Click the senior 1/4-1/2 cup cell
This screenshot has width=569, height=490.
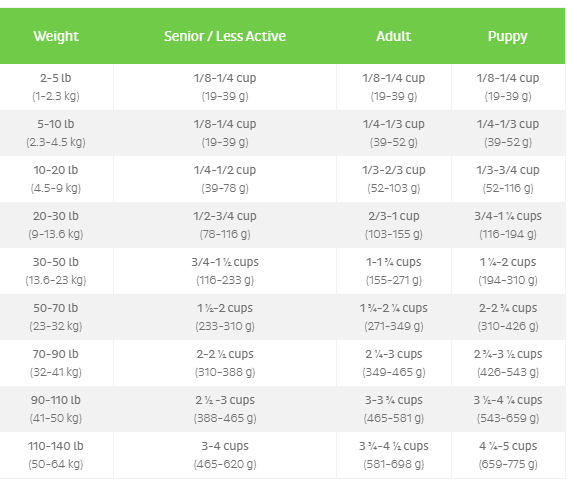pos(225,179)
